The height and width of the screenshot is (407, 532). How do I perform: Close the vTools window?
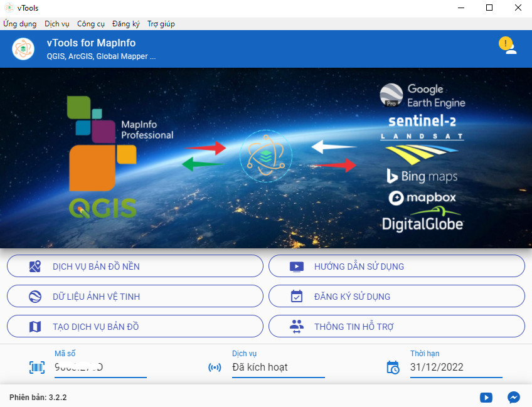pyautogui.click(x=518, y=8)
